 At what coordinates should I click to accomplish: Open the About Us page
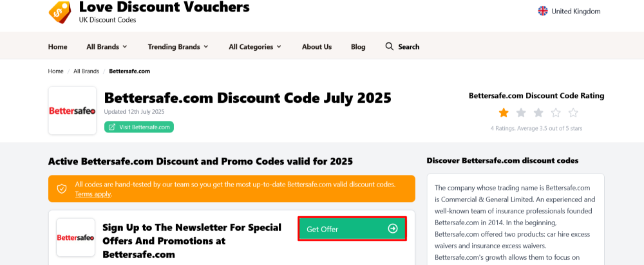coord(317,46)
